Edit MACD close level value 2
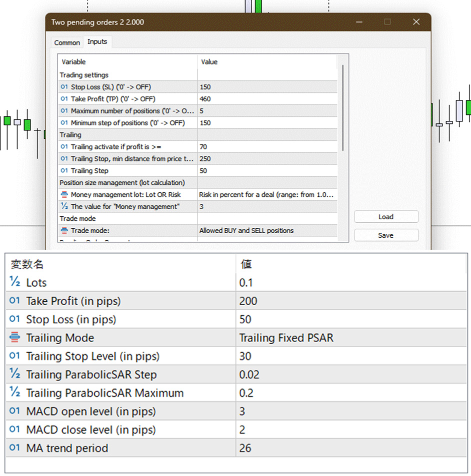This screenshot has width=471, height=476. pyautogui.click(x=351, y=430)
